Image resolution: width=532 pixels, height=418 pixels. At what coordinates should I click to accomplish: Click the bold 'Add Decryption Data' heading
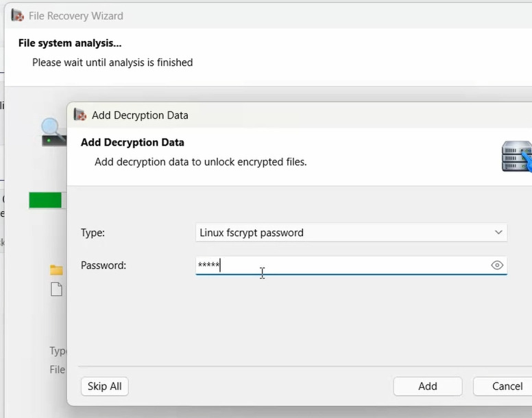point(132,142)
